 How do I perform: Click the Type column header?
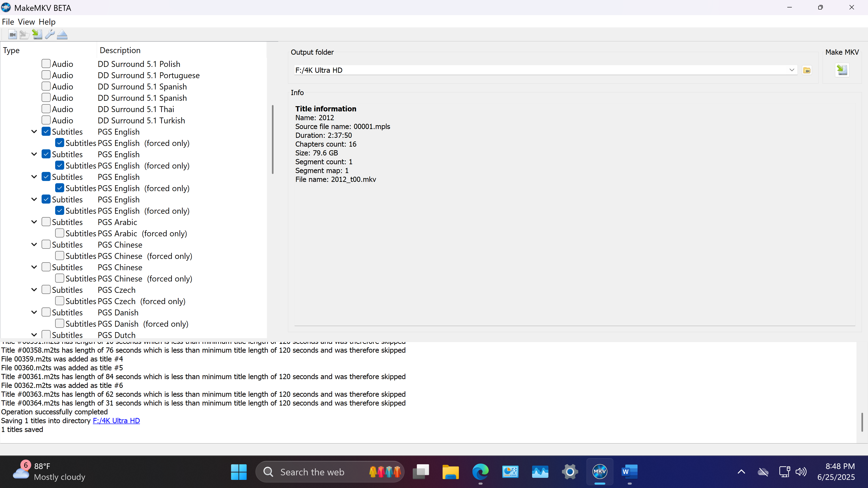49,50
